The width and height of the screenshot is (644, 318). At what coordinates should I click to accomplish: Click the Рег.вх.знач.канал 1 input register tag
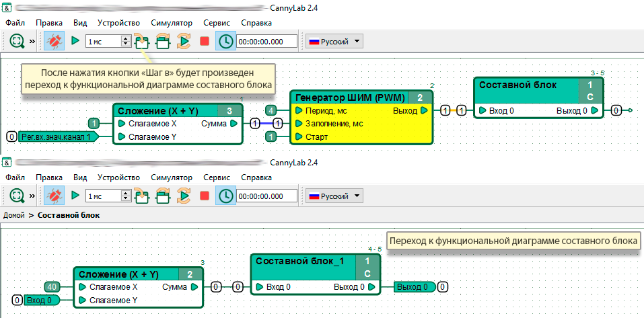pos(57,136)
